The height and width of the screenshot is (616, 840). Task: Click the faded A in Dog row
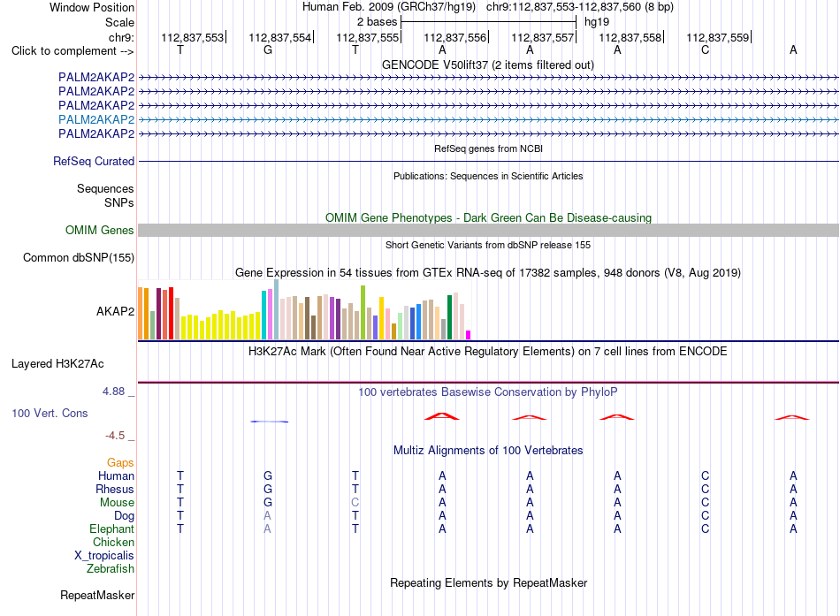tap(267, 516)
